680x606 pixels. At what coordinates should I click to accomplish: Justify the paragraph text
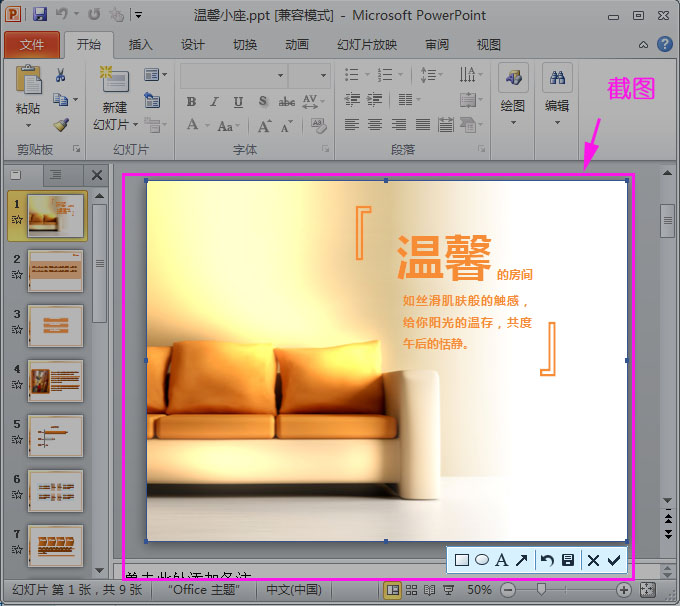[x=423, y=125]
